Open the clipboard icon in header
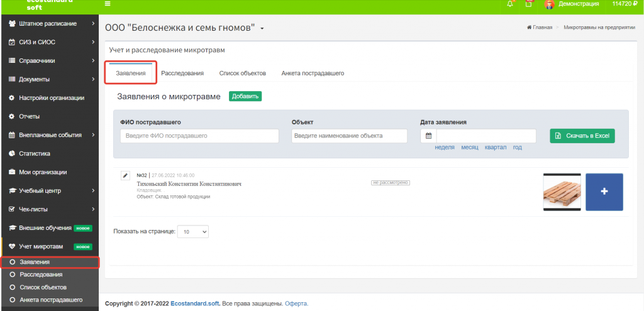Screen dimensions: 644x311 coord(528,4)
